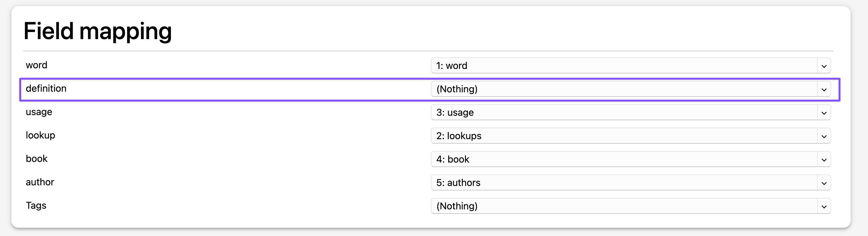Click the "usage" field label

39,112
